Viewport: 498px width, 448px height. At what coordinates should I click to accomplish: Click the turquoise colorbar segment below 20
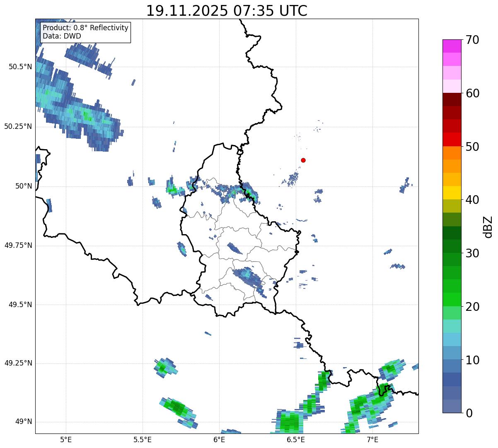pos(452,326)
